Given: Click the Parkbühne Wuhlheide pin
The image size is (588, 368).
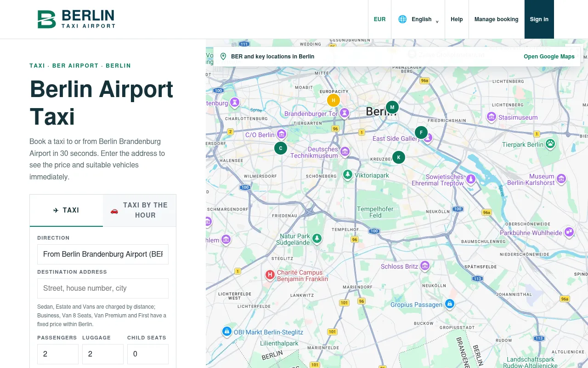Looking at the screenshot, I should (569, 232).
